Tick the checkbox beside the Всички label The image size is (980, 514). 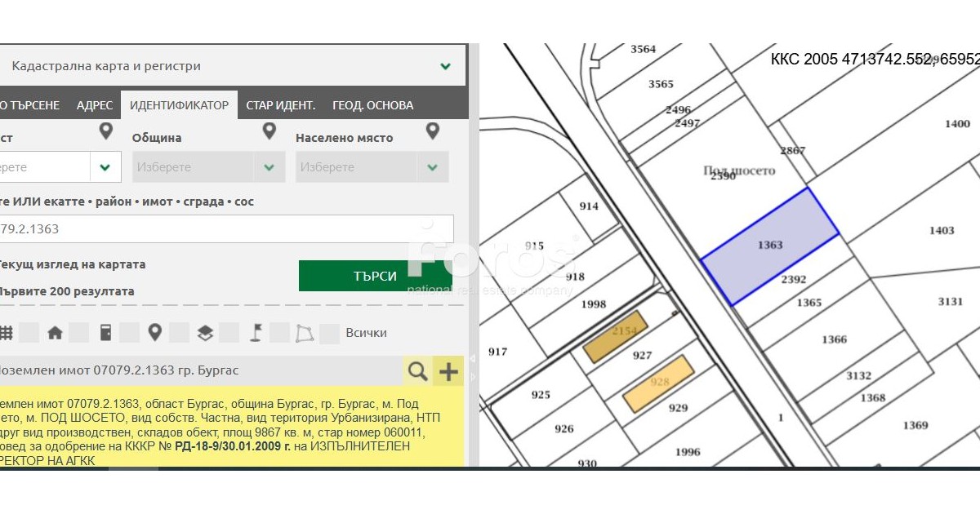[329, 333]
